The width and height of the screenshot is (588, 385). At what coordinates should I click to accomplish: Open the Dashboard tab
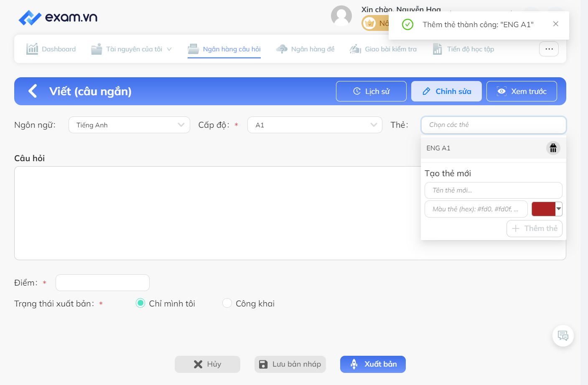point(51,49)
